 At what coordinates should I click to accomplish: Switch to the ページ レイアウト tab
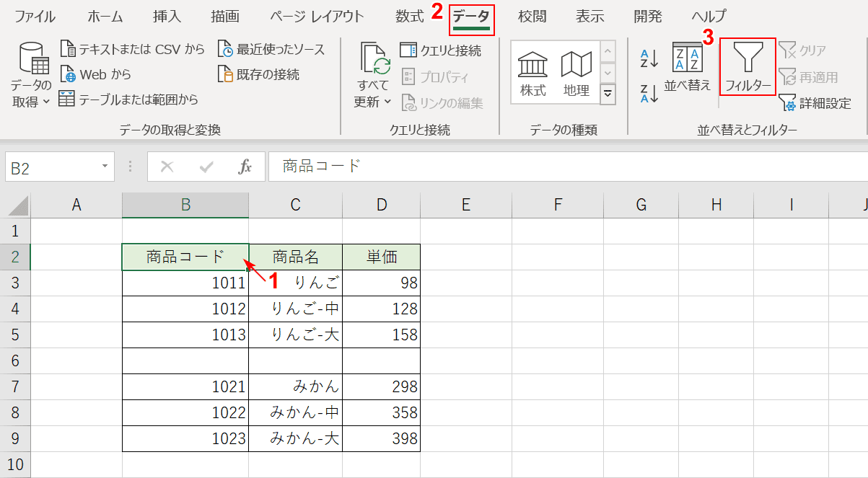click(317, 17)
